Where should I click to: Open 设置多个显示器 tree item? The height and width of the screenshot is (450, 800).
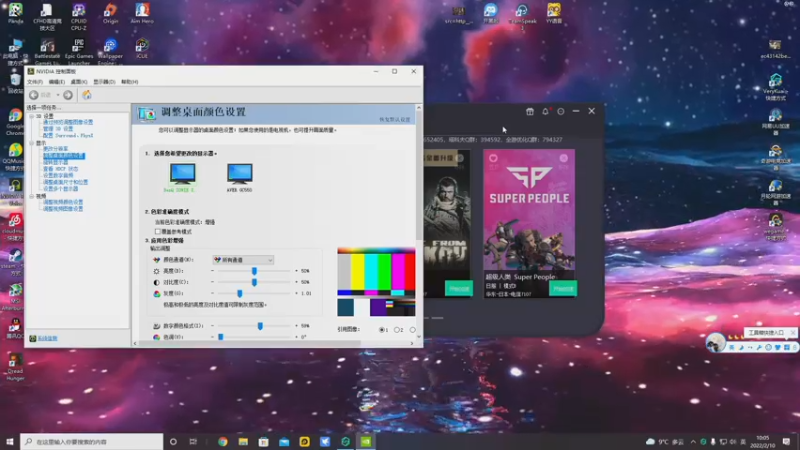pos(61,189)
